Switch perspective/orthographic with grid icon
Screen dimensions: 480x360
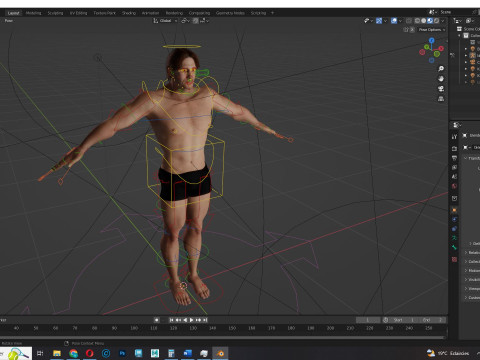[441, 99]
